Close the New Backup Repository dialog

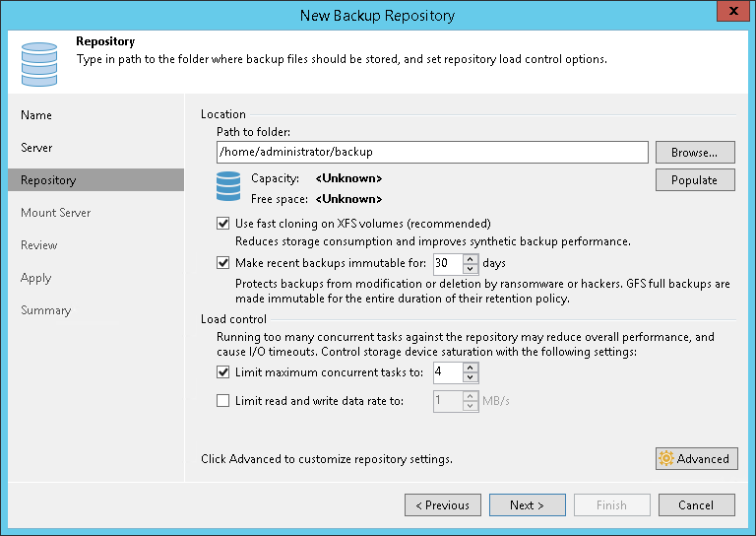732,11
